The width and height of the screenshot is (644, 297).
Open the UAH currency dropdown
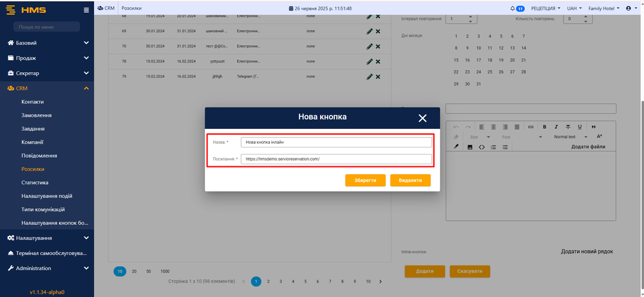coord(574,8)
